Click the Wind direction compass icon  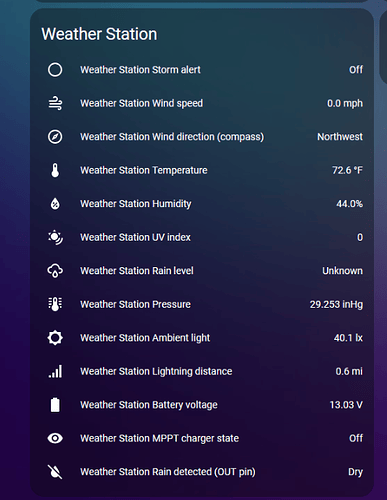tap(55, 137)
